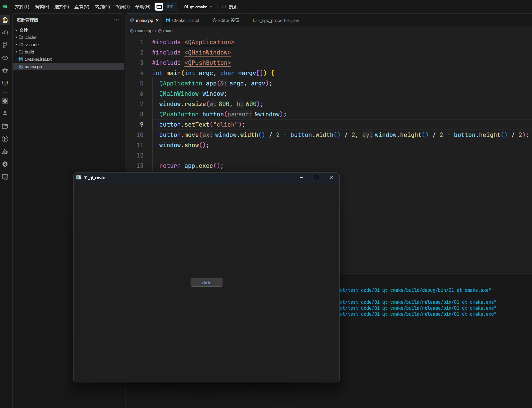Open the 帮助(H) menu
Screen dimensions: 532x408
point(142,7)
